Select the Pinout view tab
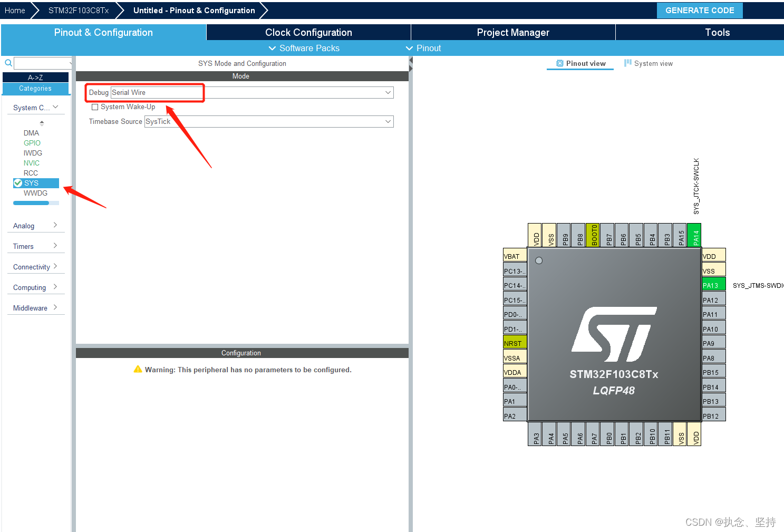The width and height of the screenshot is (784, 532). pos(580,63)
